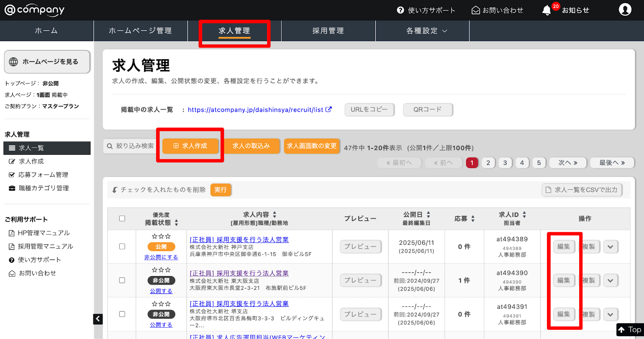Expand more actions for job at494391
This screenshot has height=339, width=644.
[x=611, y=314]
